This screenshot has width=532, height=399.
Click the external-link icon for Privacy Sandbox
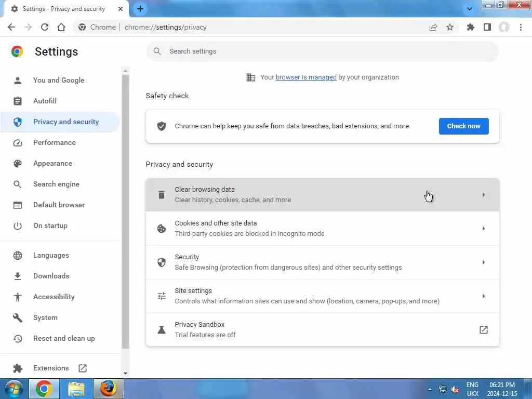pyautogui.click(x=484, y=330)
